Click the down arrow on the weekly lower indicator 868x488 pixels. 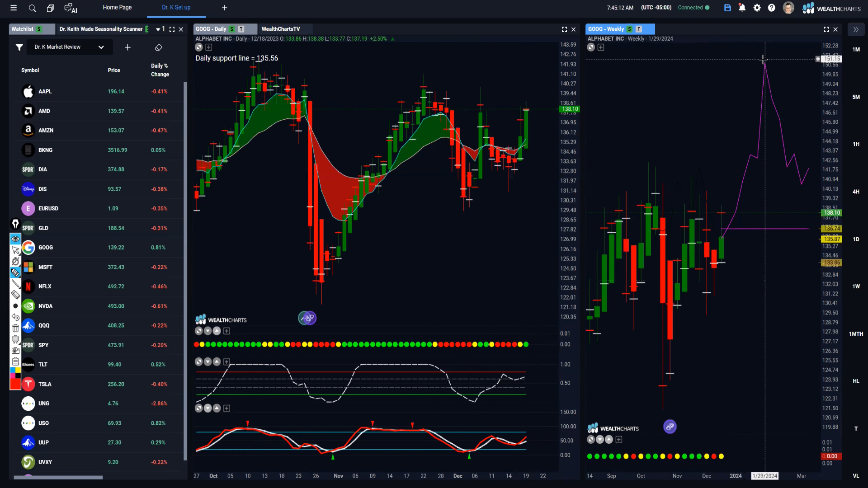tap(600, 439)
